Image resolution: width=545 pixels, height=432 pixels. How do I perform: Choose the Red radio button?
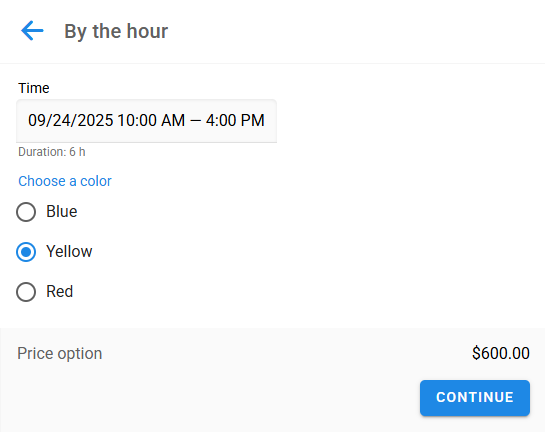click(x=26, y=292)
